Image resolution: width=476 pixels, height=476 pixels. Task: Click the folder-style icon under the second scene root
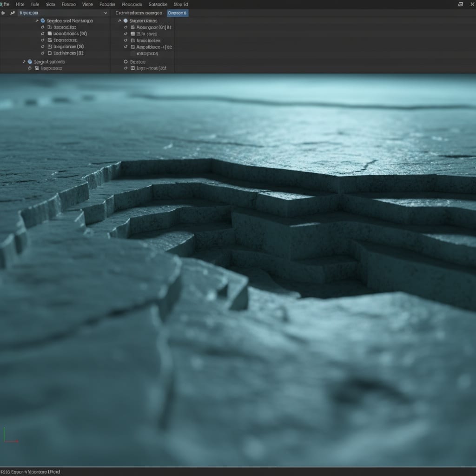(37, 67)
